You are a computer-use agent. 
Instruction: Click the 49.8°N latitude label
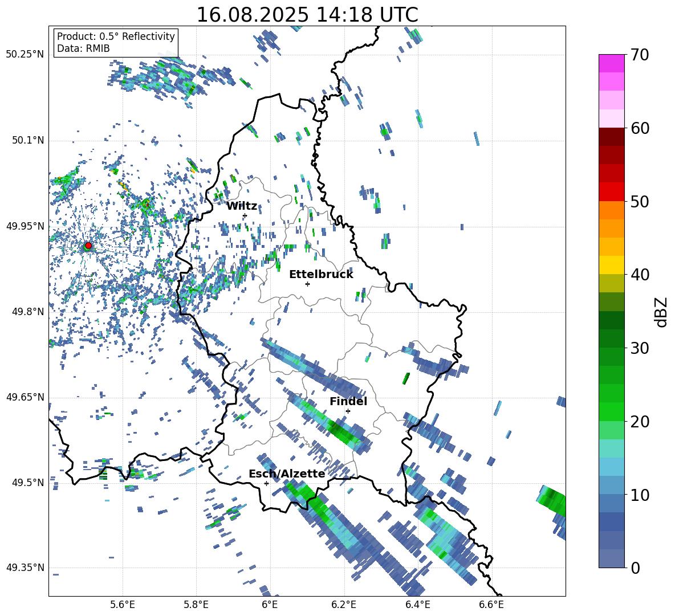(x=29, y=312)
